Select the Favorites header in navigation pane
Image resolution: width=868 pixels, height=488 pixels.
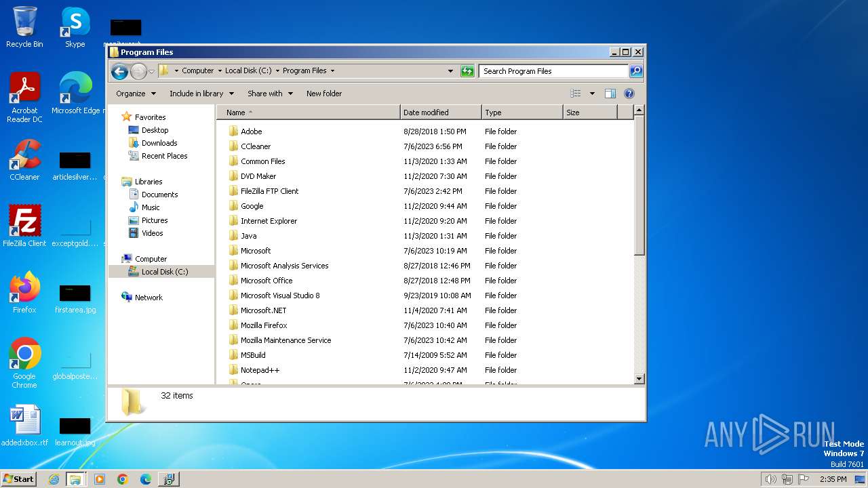(150, 117)
